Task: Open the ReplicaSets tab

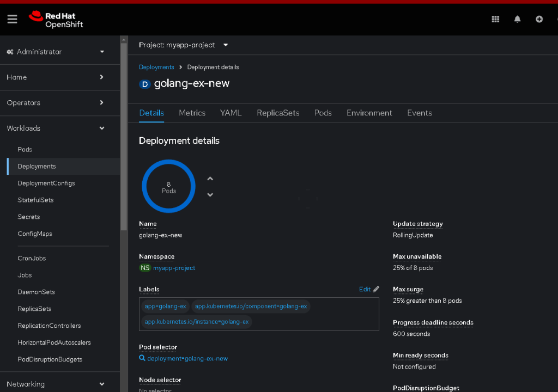Action: tap(278, 113)
